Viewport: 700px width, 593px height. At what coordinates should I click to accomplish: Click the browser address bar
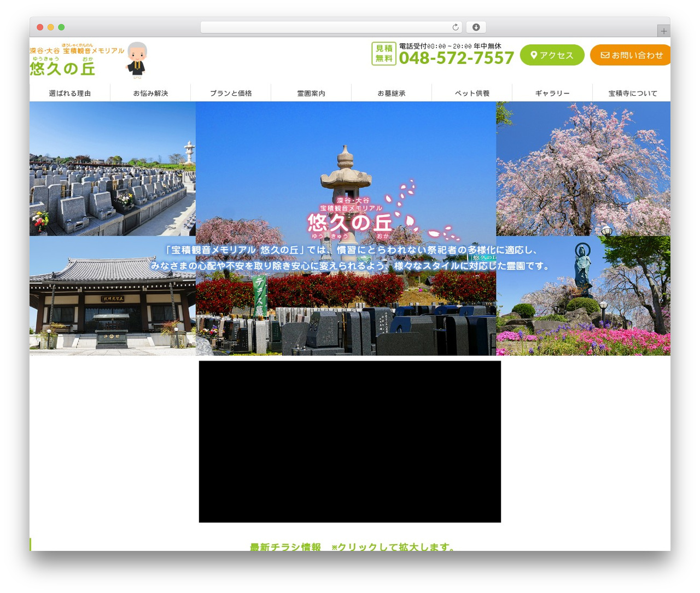tap(331, 27)
